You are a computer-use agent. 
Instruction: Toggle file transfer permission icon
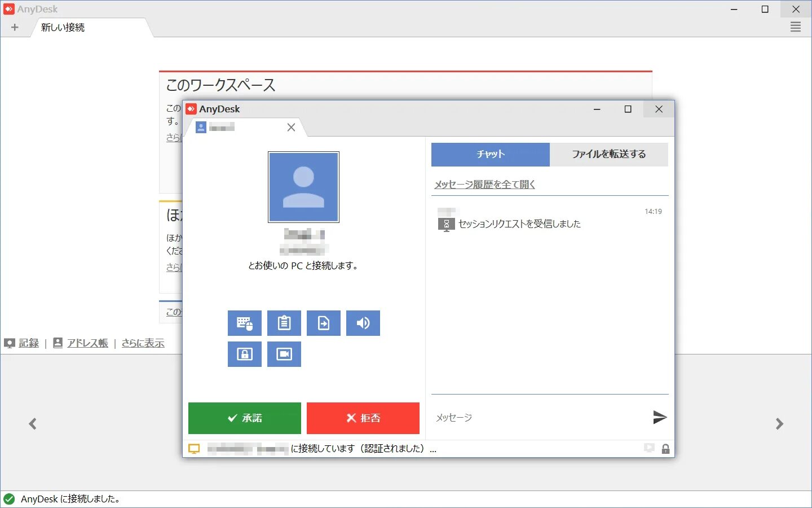tap(323, 323)
